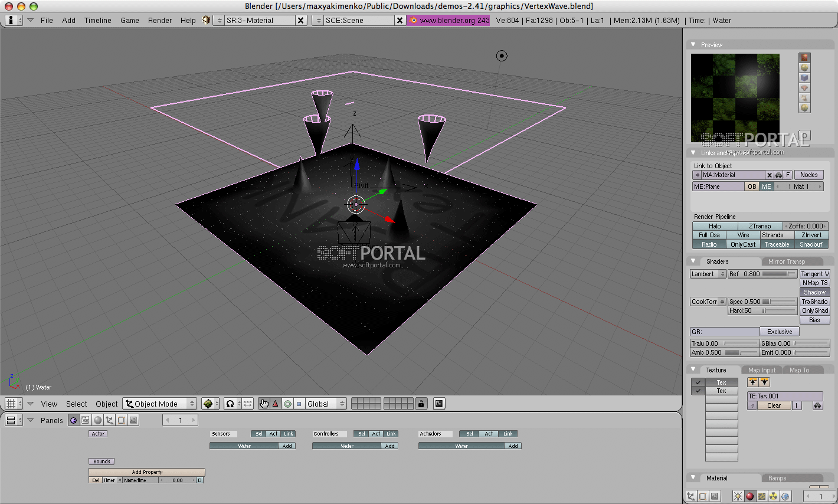The image size is (838, 504).
Task: Click the Add Property button
Action: point(147,472)
